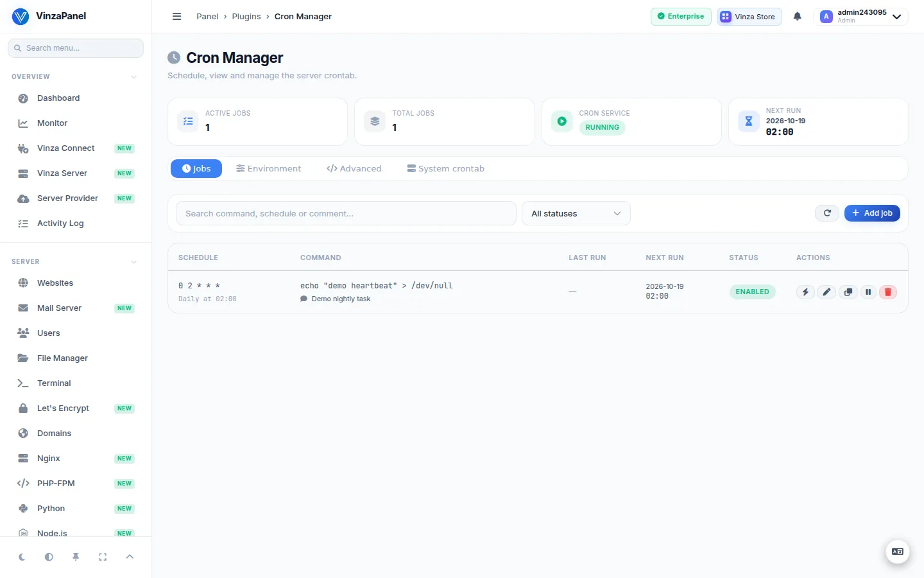Run the demo heartbeat job now

coord(805,292)
